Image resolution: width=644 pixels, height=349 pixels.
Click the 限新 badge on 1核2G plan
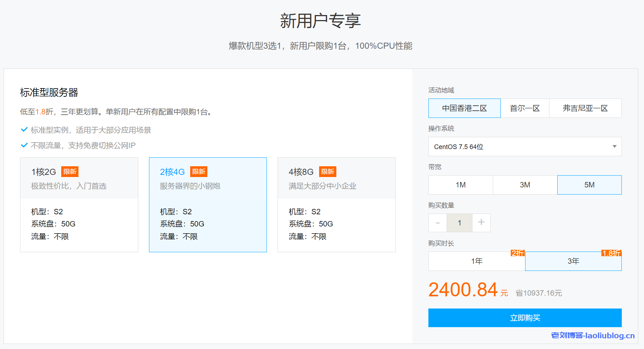pyautogui.click(x=70, y=172)
